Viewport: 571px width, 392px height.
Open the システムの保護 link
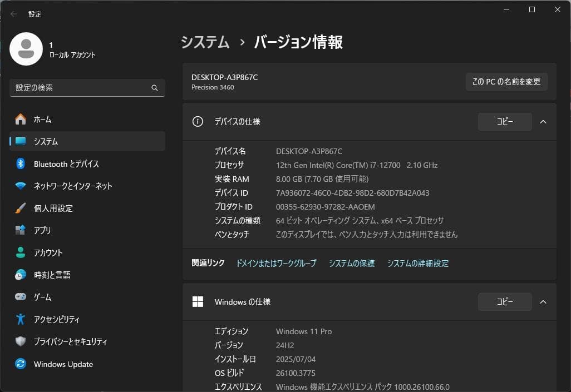click(x=352, y=263)
